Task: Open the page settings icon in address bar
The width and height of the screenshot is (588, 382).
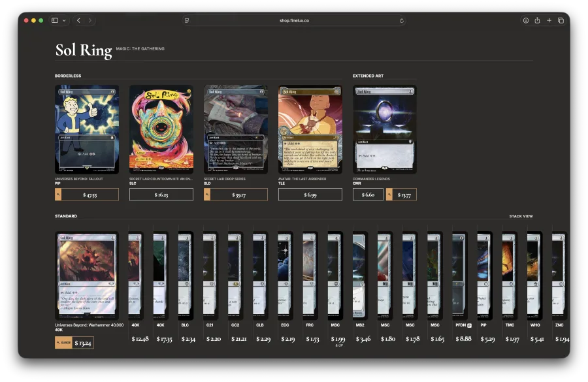Action: 187,21
